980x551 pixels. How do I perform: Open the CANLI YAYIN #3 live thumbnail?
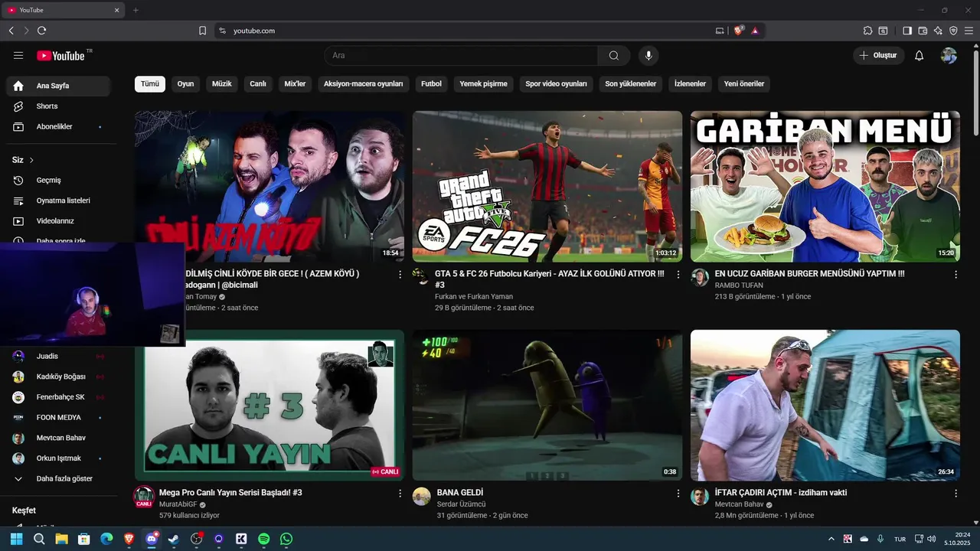click(x=269, y=406)
